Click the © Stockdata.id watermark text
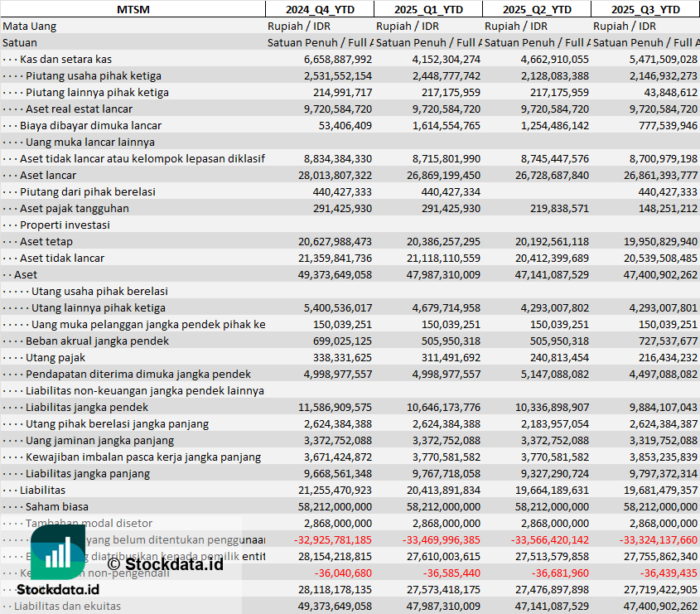 164,564
